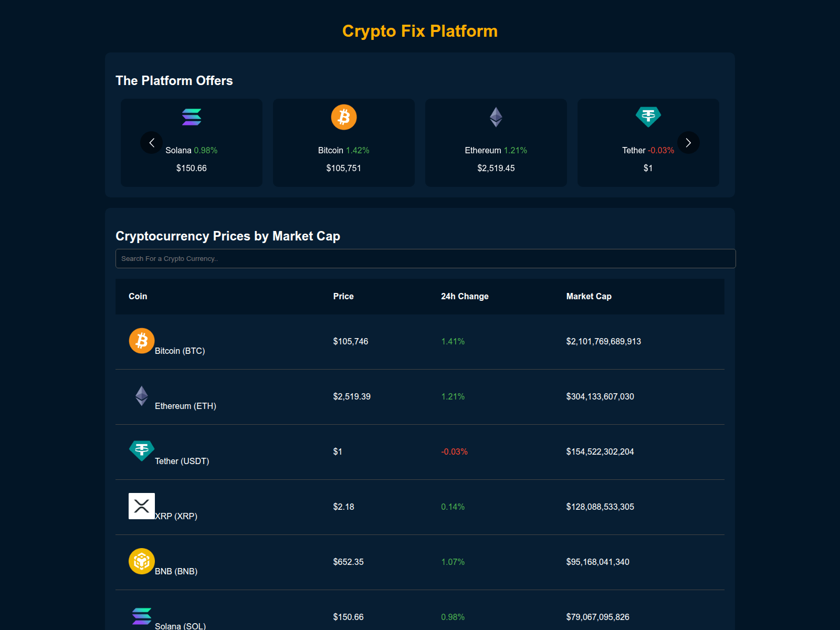Focus the crypto currency search field
840x630 pixels.
click(x=426, y=259)
